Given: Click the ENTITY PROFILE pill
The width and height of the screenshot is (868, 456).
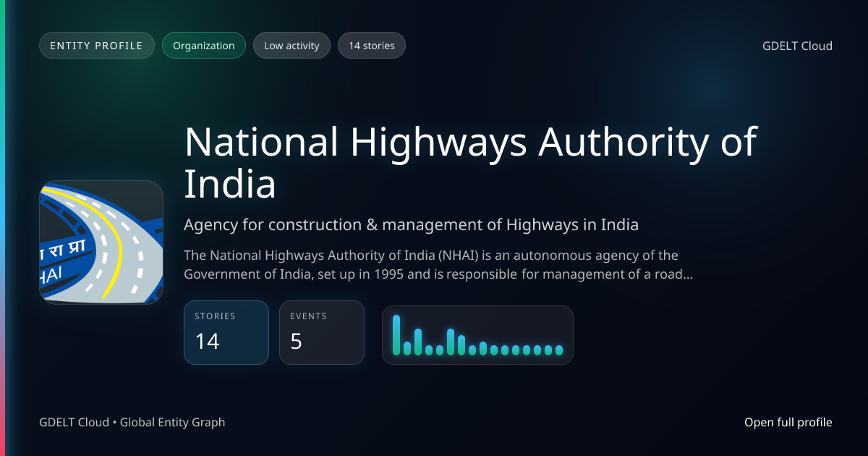Looking at the screenshot, I should tap(97, 46).
